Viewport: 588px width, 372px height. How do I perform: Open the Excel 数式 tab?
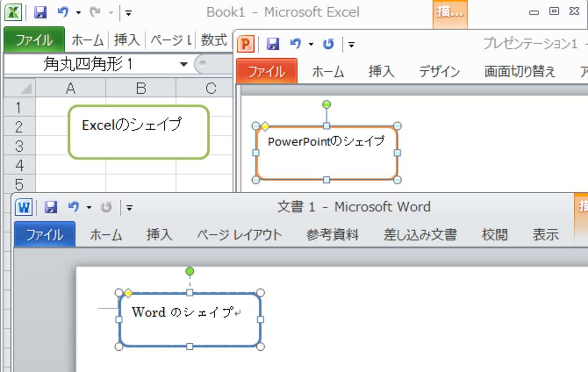213,40
